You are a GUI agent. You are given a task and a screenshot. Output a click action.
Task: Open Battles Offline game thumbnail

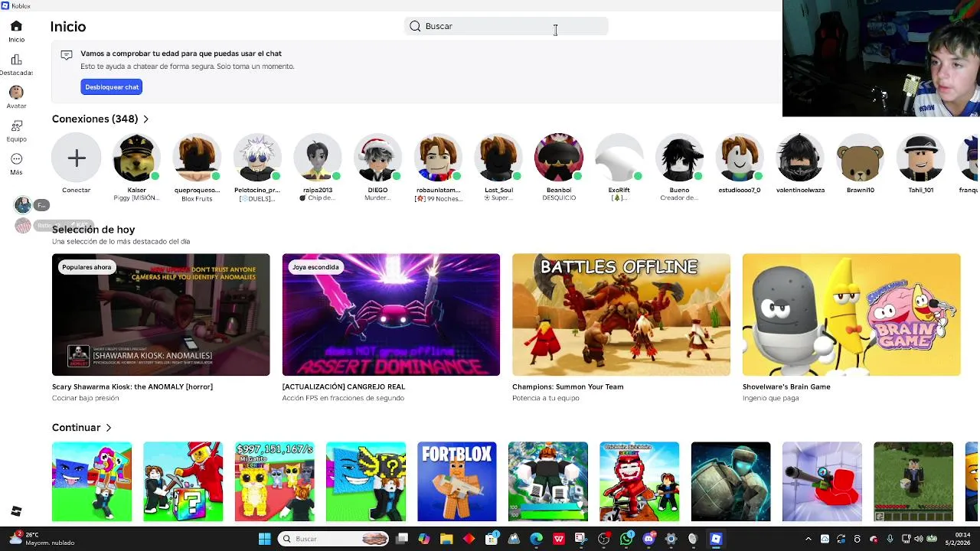click(x=621, y=315)
